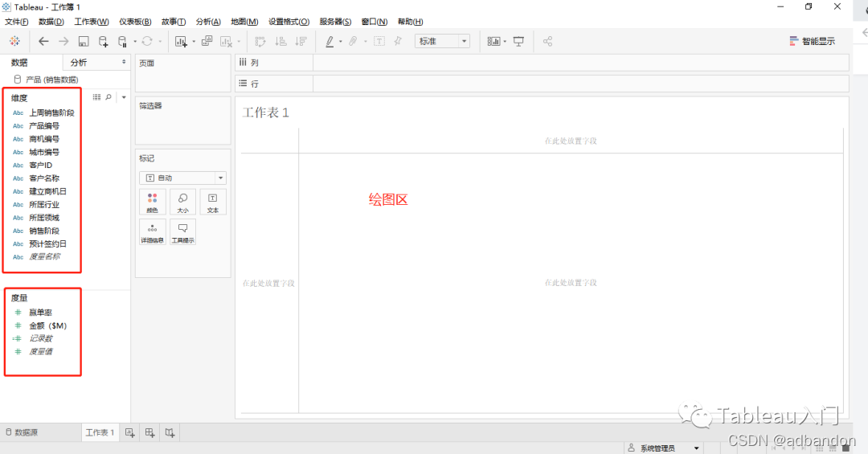Click the undo back arrow

pos(43,41)
